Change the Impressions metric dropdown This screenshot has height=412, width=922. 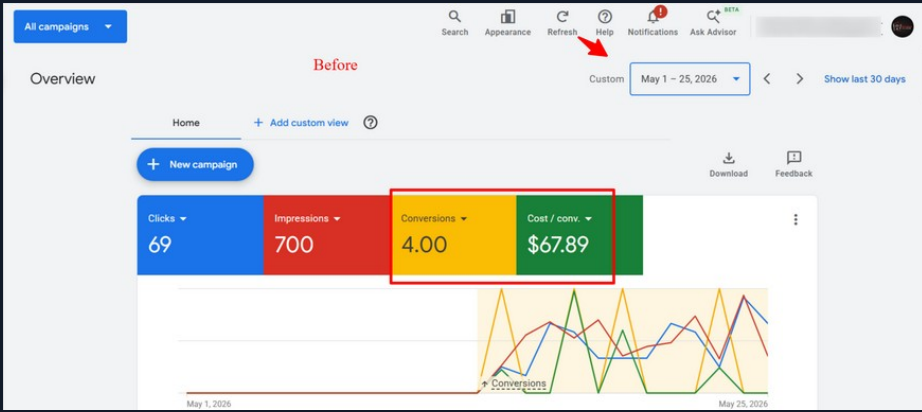click(x=308, y=219)
